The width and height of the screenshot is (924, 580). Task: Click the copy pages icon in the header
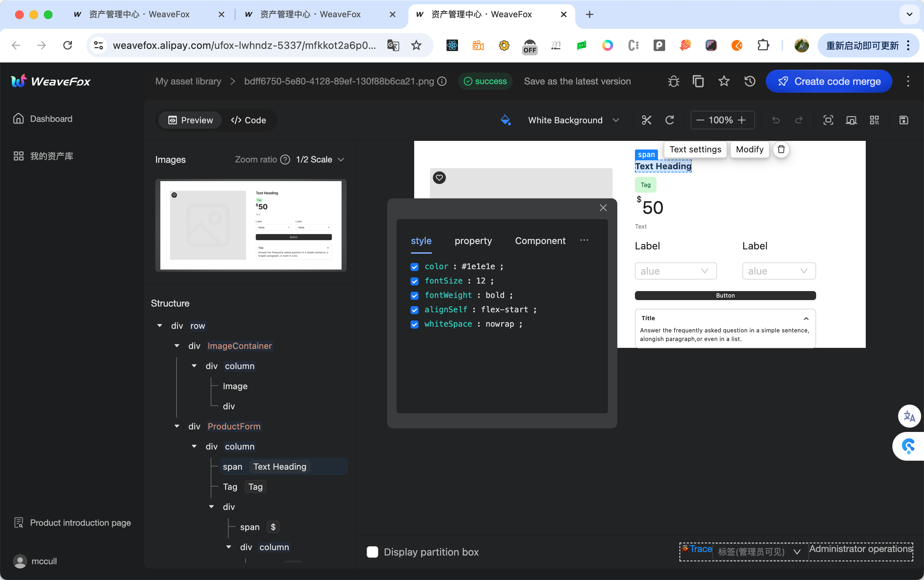tap(698, 81)
